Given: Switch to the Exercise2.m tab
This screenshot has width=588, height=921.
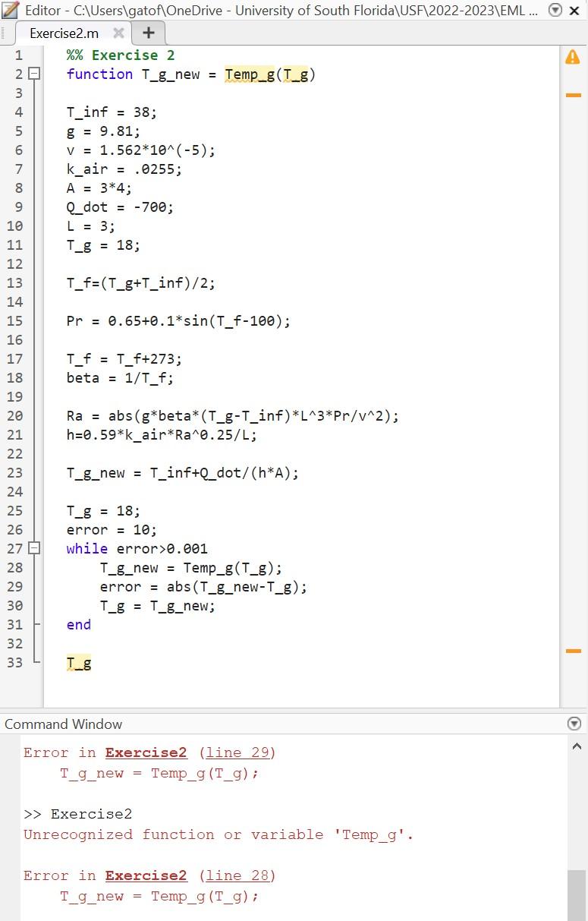Looking at the screenshot, I should pos(64,33).
